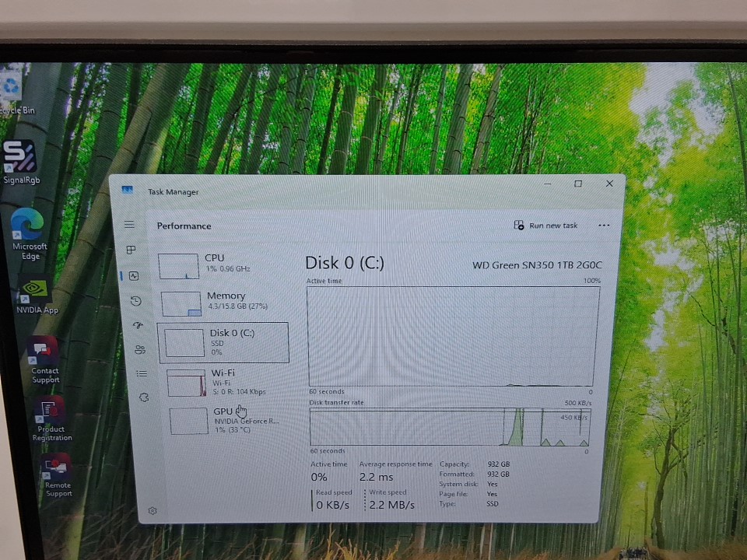Click the Task Manager title bar app icon
The image size is (747, 560).
click(127, 190)
